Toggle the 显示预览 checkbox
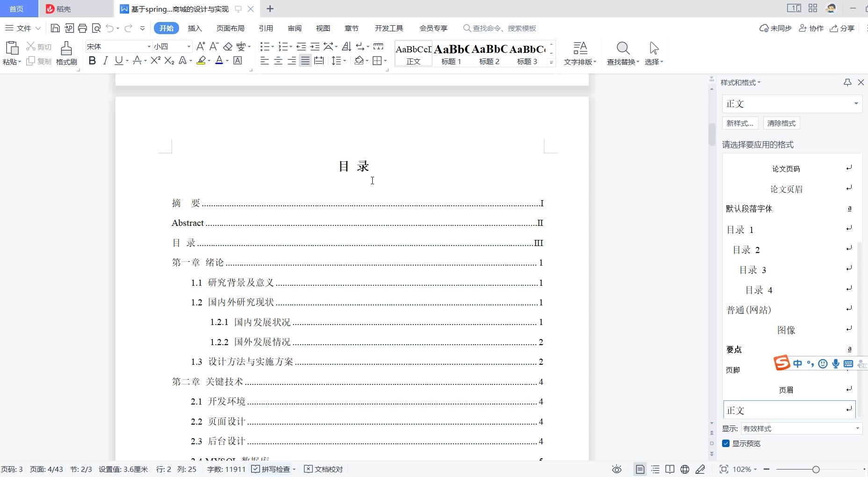 726,443
